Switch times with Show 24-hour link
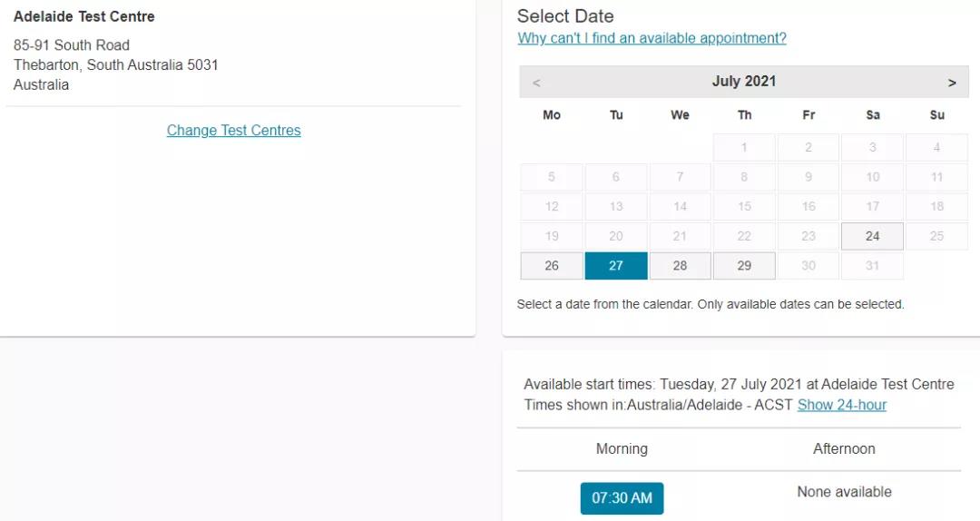Screen dimensions: 980x521 coord(841,405)
